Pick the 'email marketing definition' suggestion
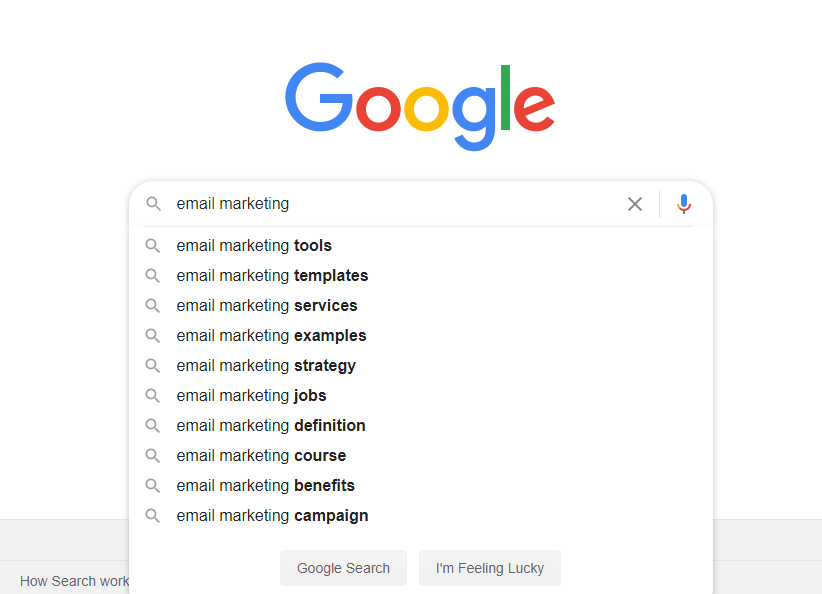 point(271,426)
